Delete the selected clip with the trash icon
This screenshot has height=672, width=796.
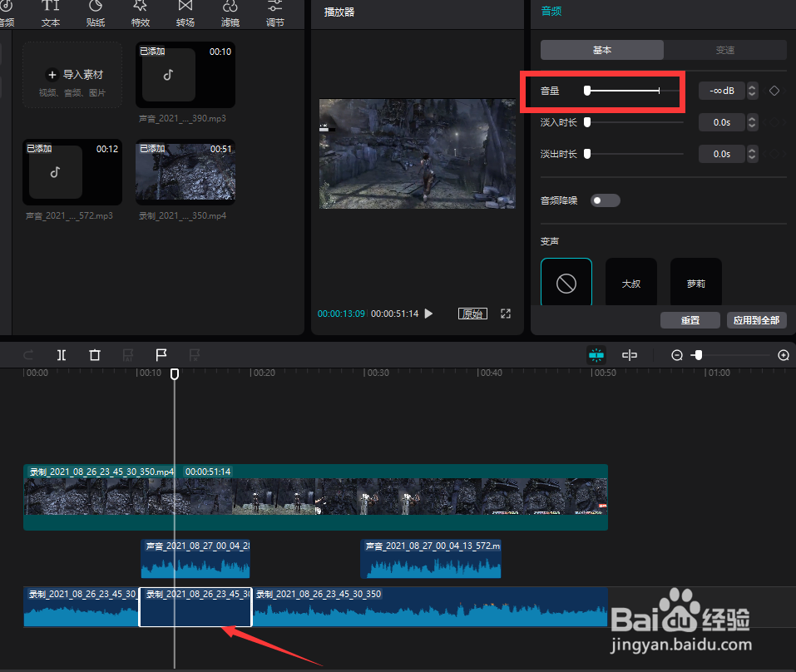(x=95, y=355)
